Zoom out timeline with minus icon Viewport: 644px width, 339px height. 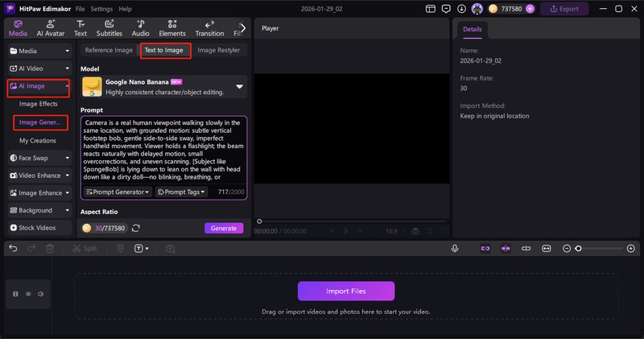[x=567, y=249]
